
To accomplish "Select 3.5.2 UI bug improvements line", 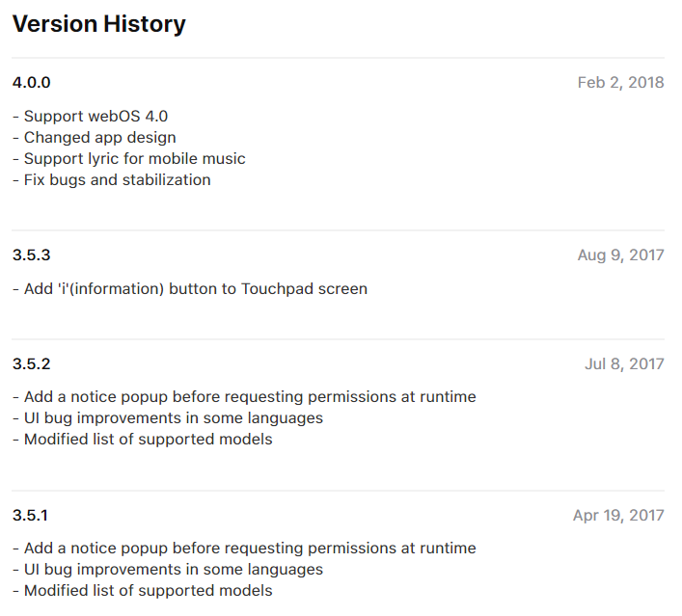I will click(x=168, y=418).
